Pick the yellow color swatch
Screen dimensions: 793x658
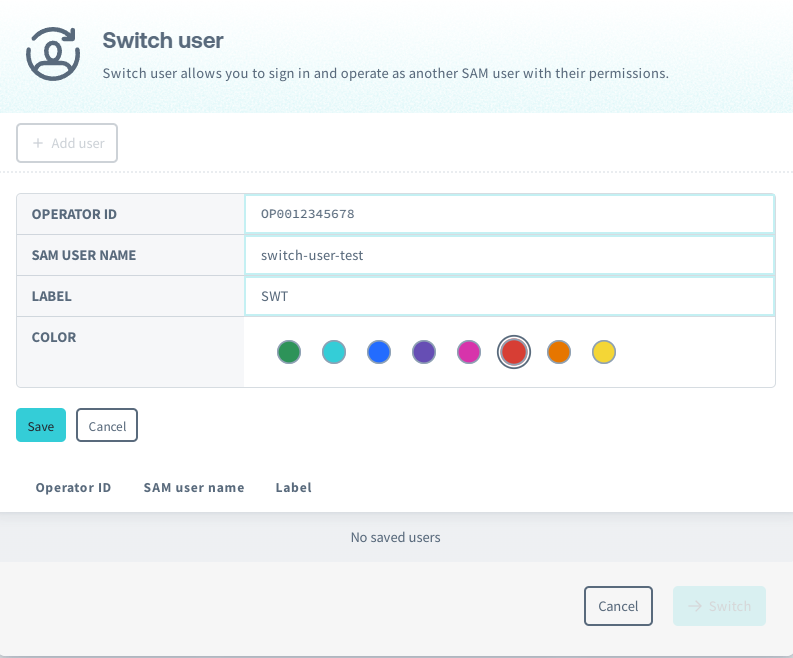604,352
